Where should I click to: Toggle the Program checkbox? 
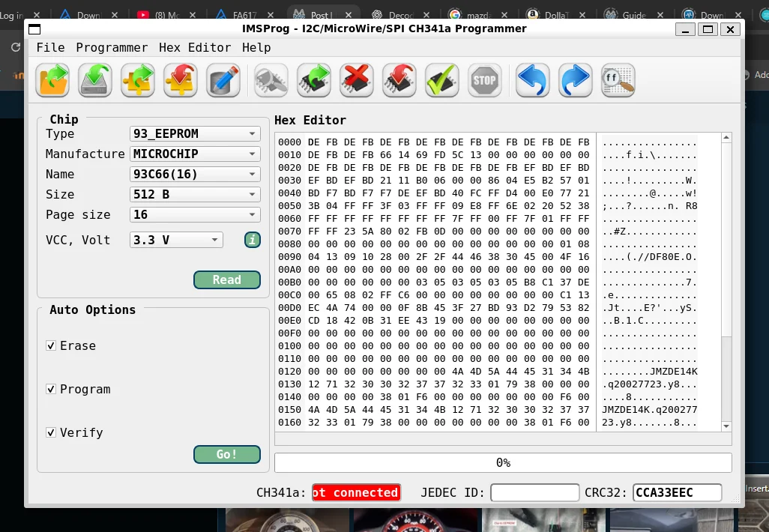coord(51,390)
